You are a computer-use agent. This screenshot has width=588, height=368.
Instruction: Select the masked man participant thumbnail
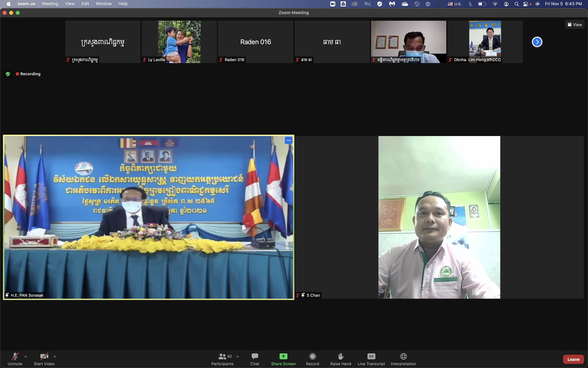[x=409, y=42]
